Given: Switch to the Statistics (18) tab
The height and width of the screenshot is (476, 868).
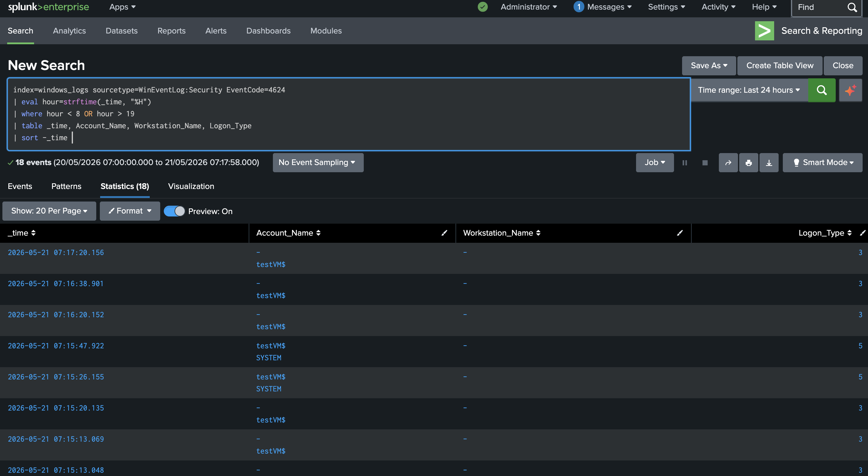Looking at the screenshot, I should [125, 186].
